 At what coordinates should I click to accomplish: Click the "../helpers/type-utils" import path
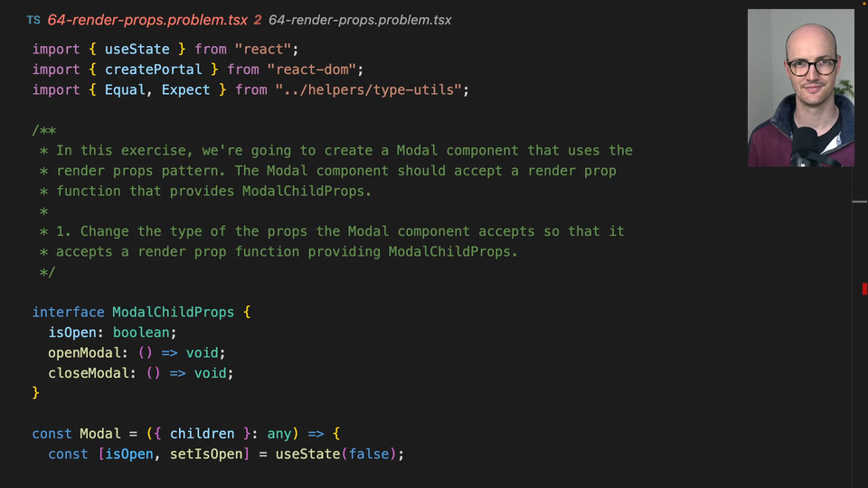tap(373, 89)
